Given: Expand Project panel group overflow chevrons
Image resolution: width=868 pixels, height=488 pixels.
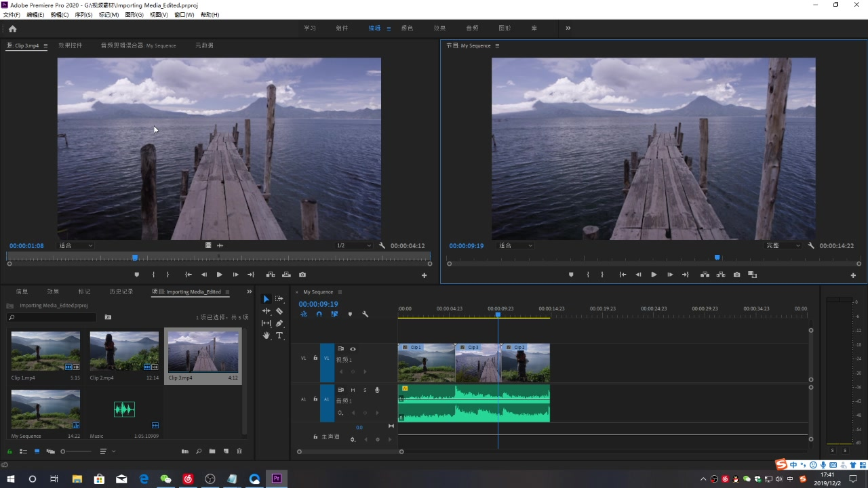Looking at the screenshot, I should (249, 291).
